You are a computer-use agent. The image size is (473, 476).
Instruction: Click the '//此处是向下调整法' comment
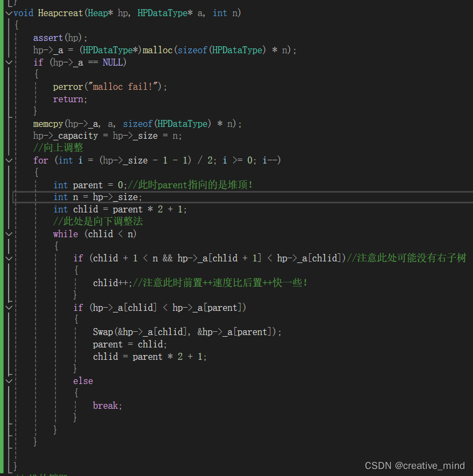coord(98,221)
